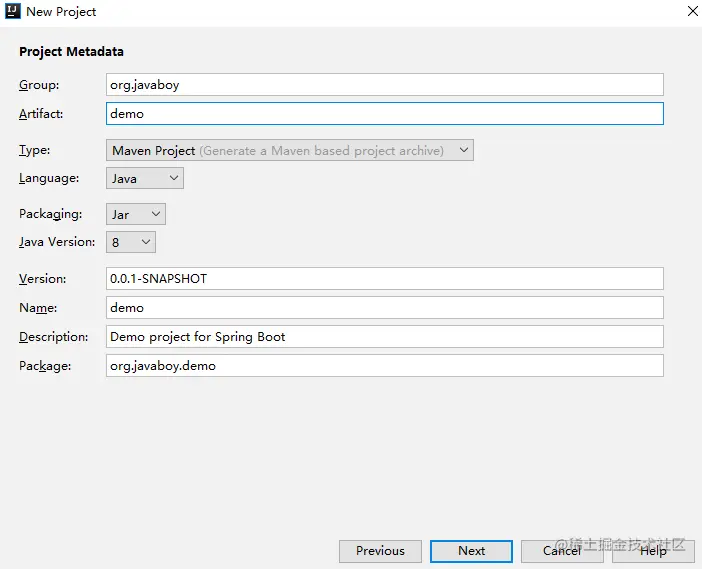This screenshot has height=569, width=702.
Task: Go back with the Previous button
Action: [380, 551]
